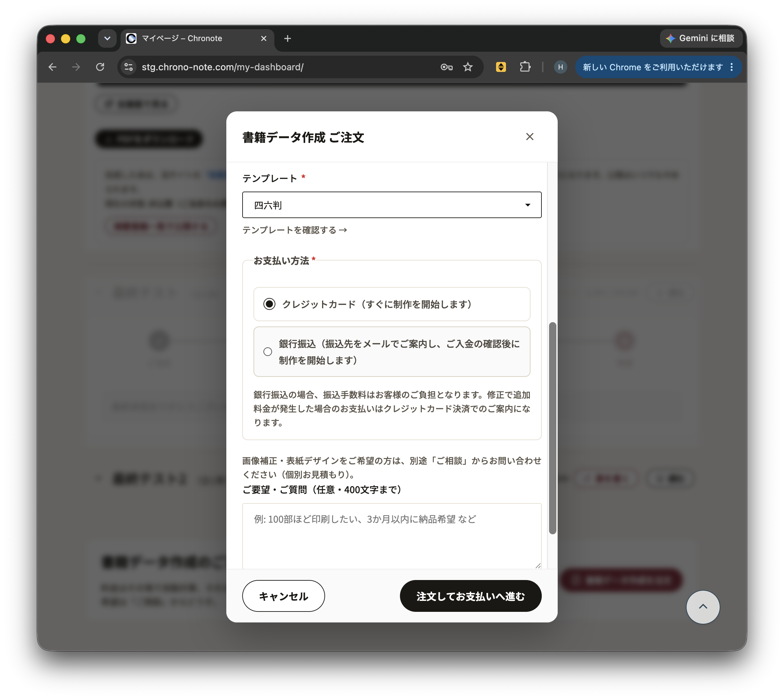
Task: Bookmark this page with the star icon
Action: point(468,67)
